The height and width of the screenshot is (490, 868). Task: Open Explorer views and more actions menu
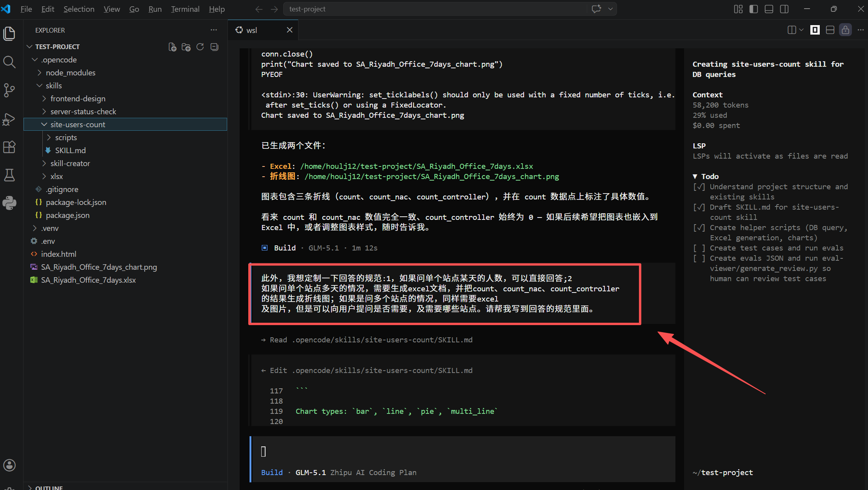point(214,30)
